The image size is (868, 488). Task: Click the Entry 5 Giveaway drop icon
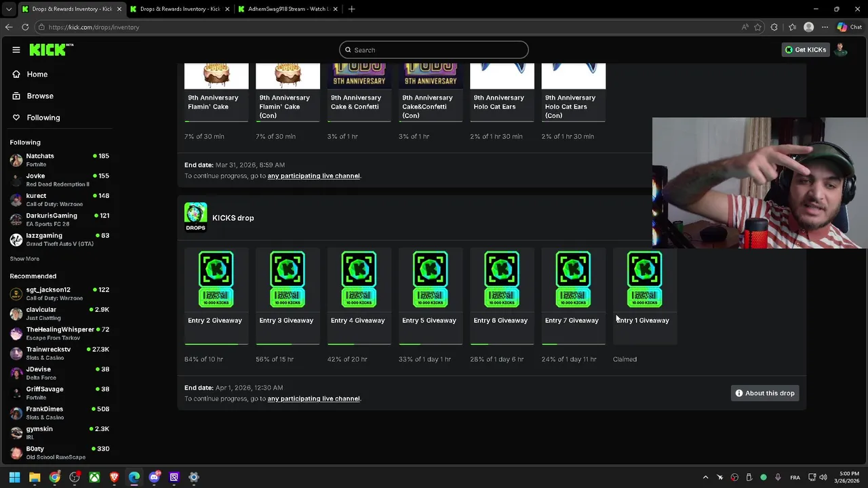[x=430, y=279]
